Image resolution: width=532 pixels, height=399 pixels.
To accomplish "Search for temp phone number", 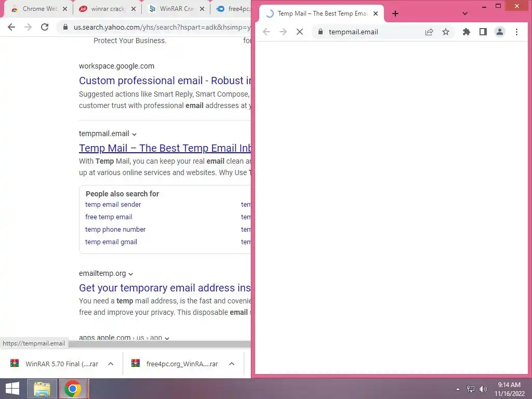I will [115, 230].
